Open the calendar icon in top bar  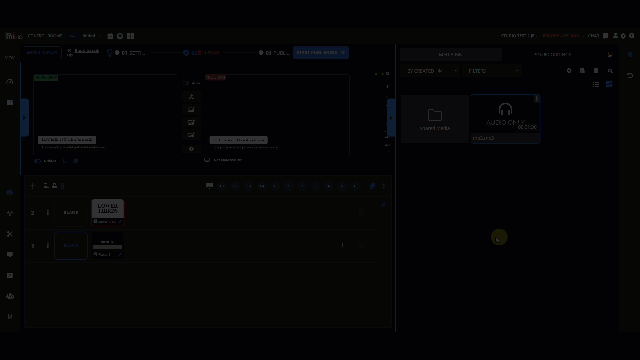coord(110,36)
